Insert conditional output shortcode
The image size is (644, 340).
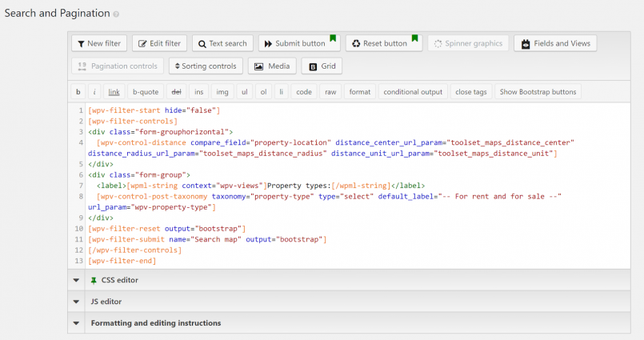pos(413,92)
